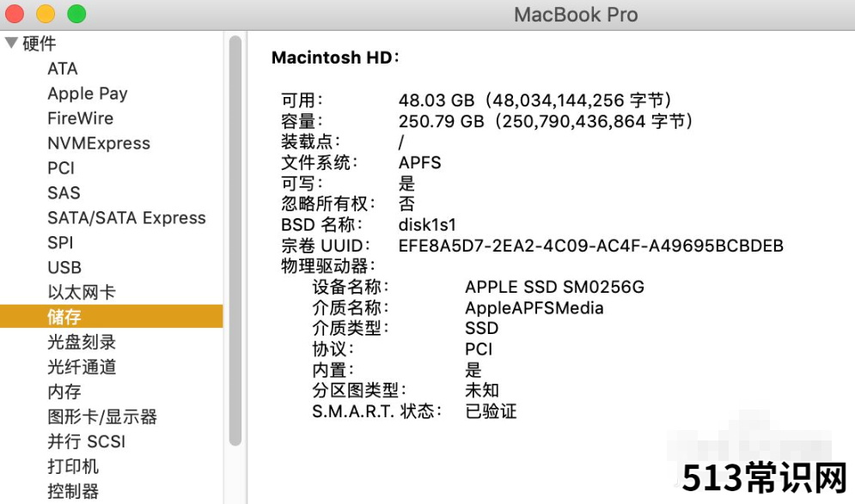Open the Apple Pay section

(x=88, y=94)
